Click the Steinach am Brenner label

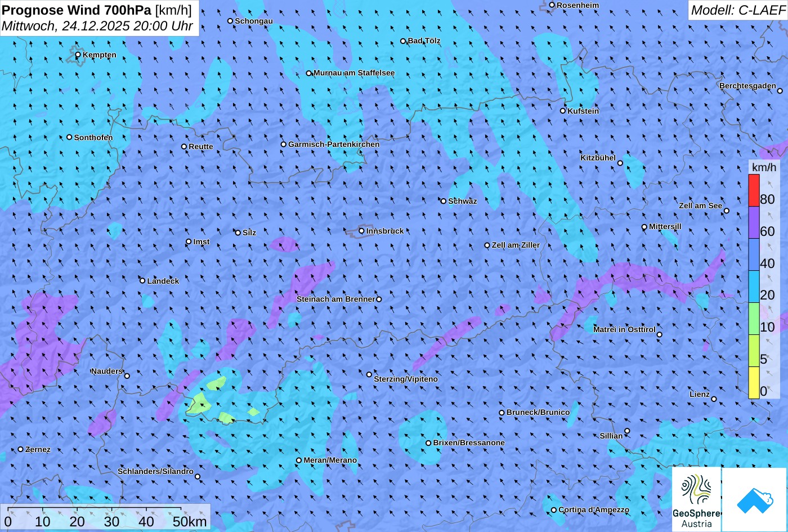tap(335, 299)
